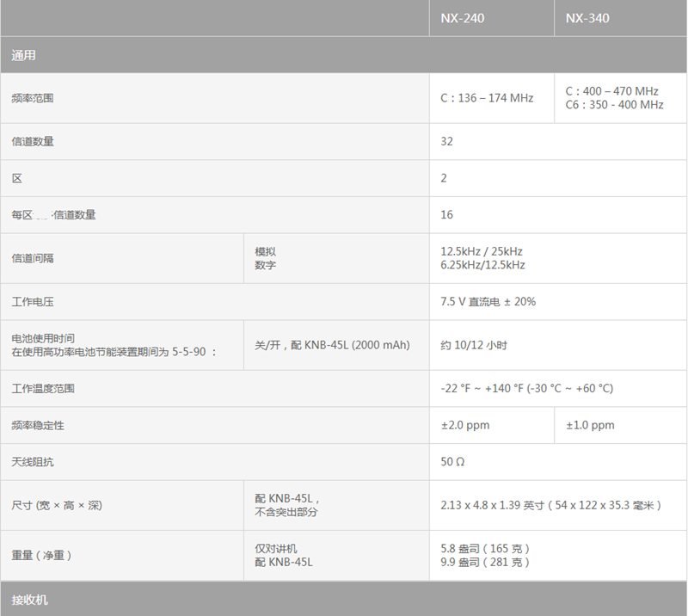
Task: Click the 配 KNB-45L weight sub-label
Action: [284, 563]
